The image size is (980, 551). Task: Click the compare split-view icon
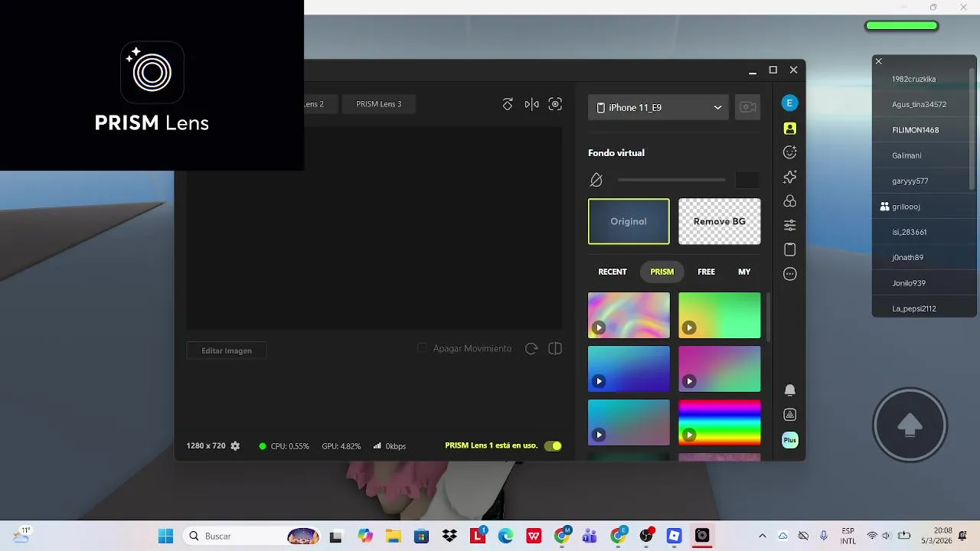[x=555, y=349]
